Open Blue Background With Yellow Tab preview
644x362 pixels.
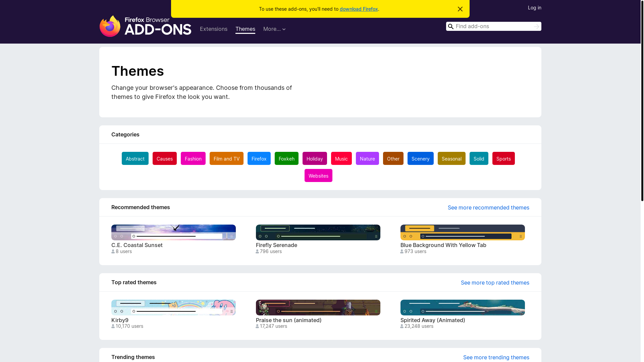click(463, 232)
